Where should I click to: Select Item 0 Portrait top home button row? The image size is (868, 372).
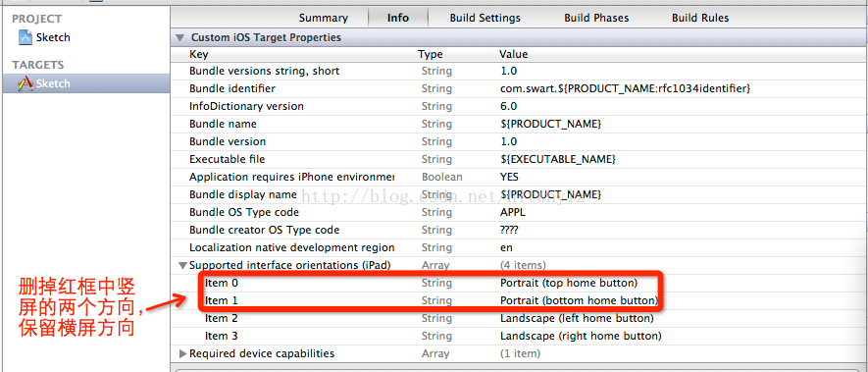[519, 283]
